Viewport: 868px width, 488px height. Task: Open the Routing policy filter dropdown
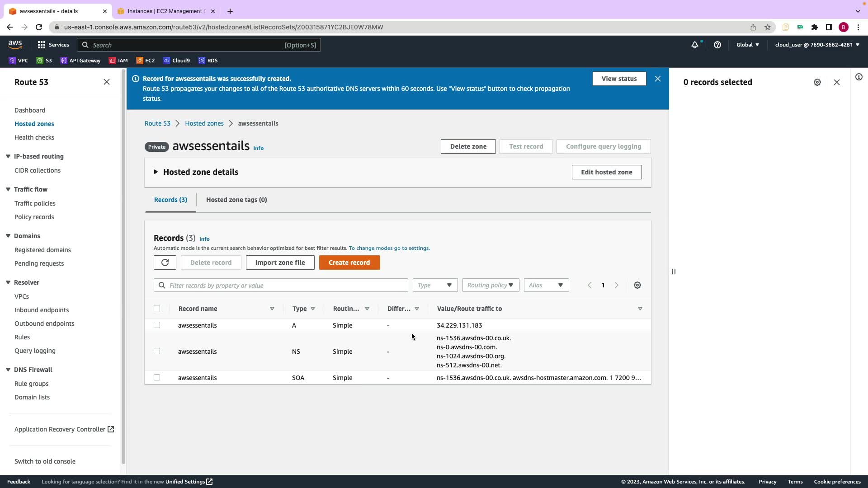coord(491,285)
